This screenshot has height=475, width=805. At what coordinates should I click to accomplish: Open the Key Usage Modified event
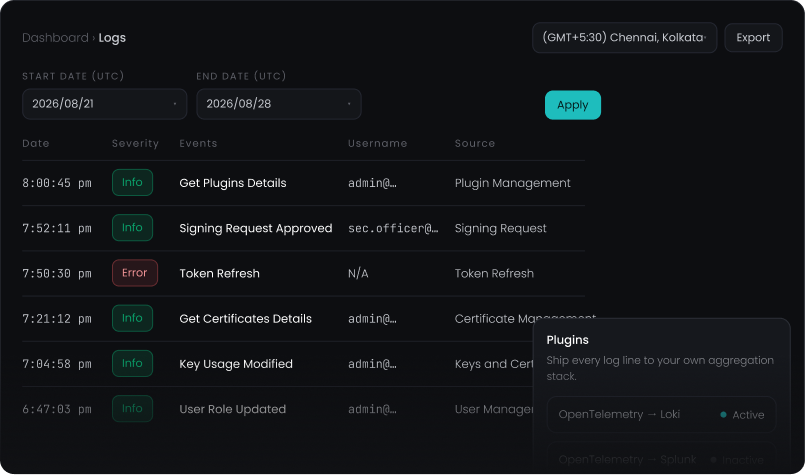click(x=236, y=364)
